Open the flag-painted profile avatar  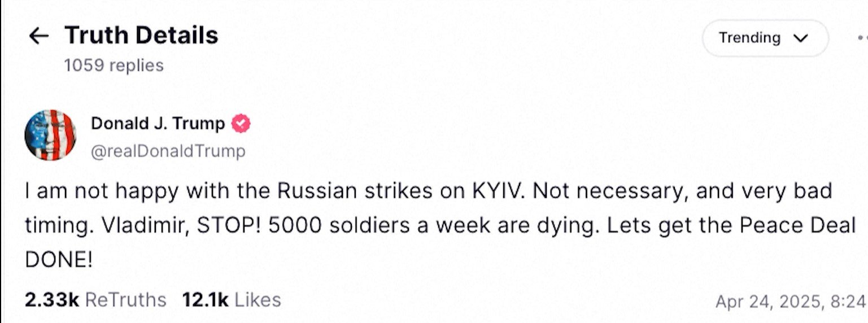click(x=50, y=135)
